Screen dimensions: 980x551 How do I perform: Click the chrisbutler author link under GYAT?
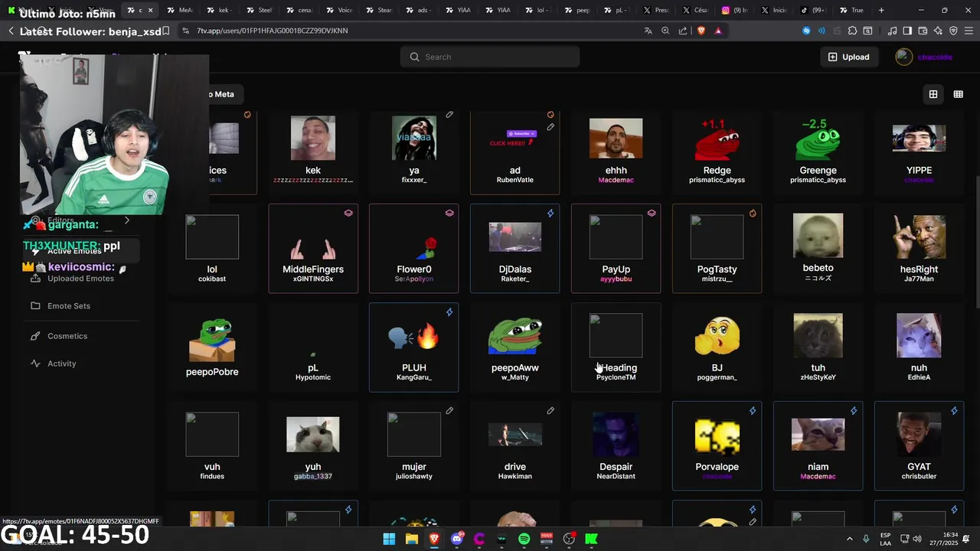click(919, 476)
